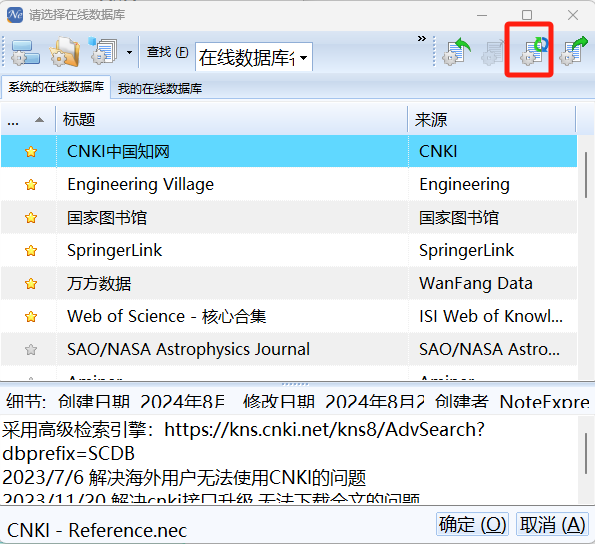
Task: Open the arrow beside the stacked documents icon
Action: coord(129,52)
